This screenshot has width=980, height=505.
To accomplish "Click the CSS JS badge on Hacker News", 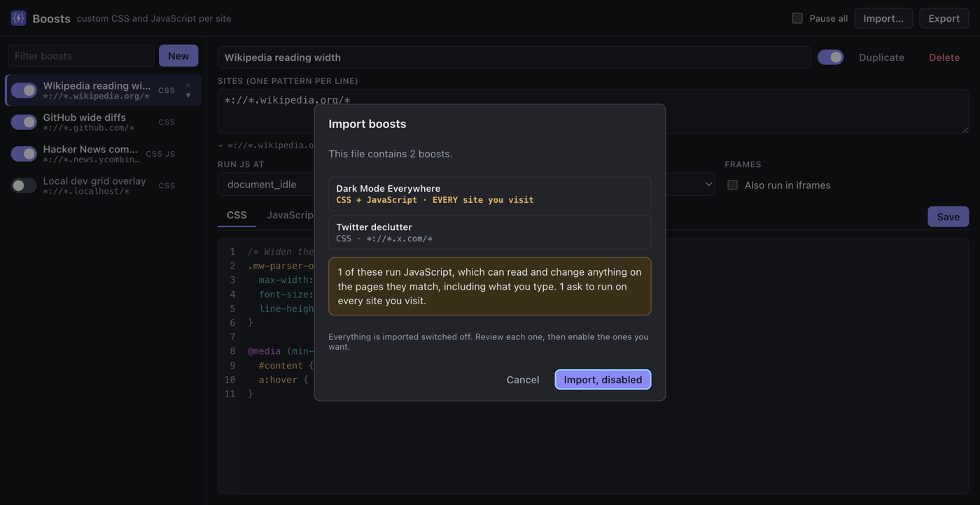I will point(160,154).
